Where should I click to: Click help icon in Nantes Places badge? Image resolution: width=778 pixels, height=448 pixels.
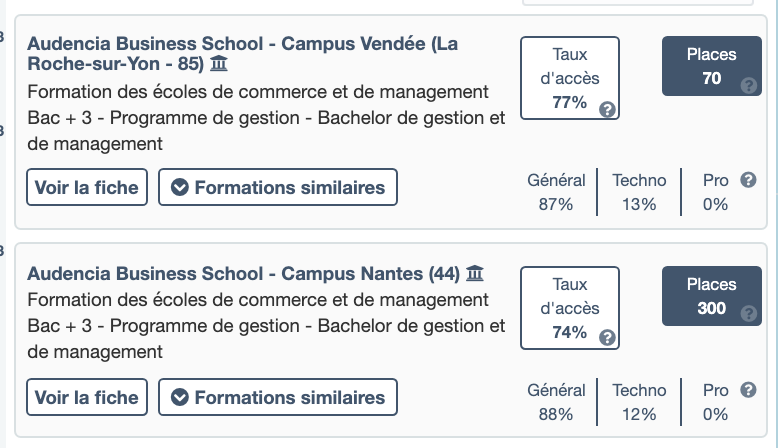tap(748, 314)
